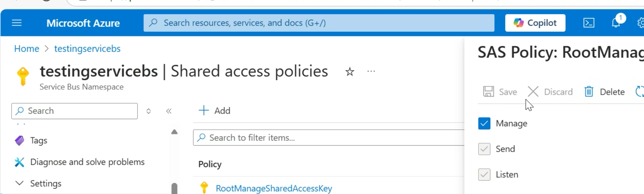Click the Save disk icon
This screenshot has height=194, width=644.
(x=488, y=92)
